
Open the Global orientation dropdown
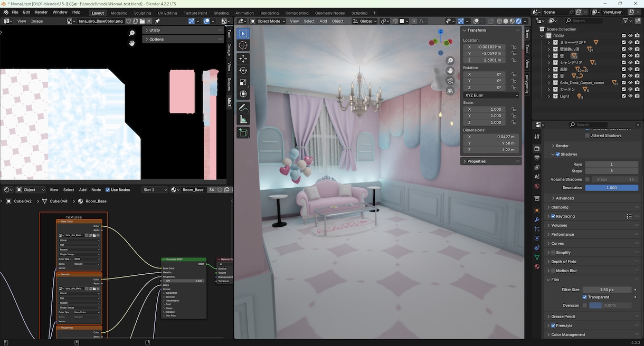pyautogui.click(x=365, y=21)
